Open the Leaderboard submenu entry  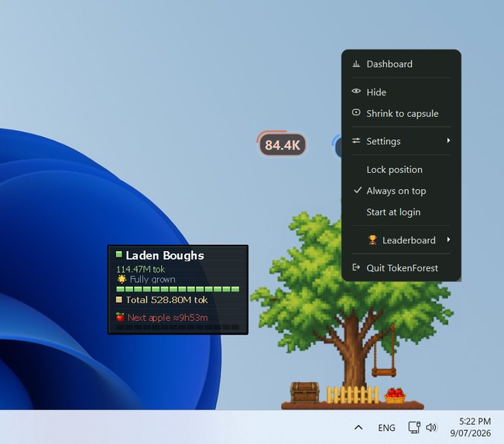[401, 240]
